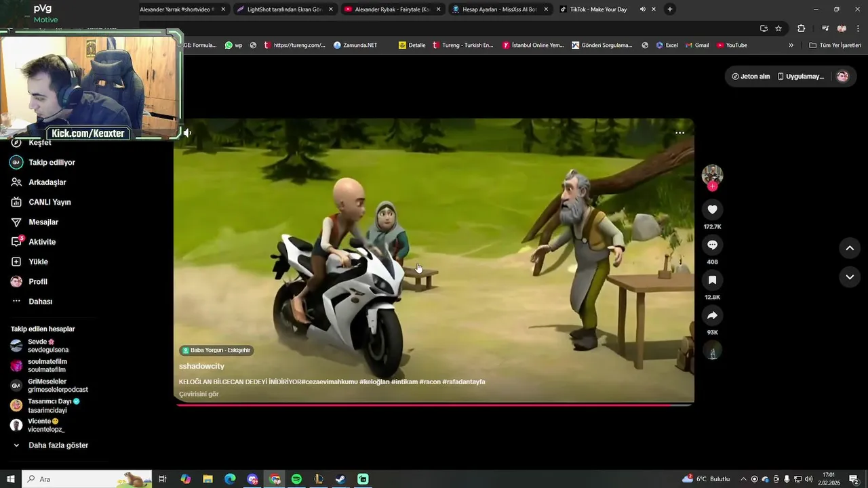
Task: Share the video using arrow icon
Action: point(712,315)
